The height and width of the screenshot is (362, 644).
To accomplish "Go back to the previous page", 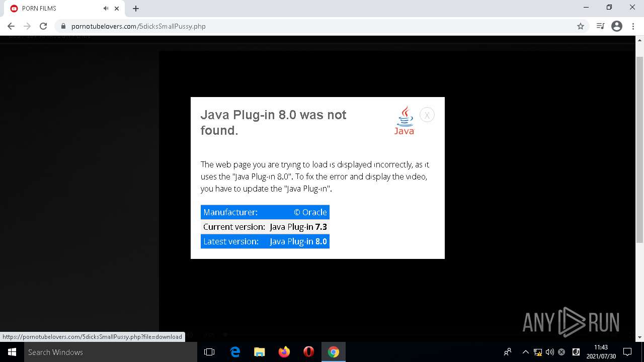I will coord(11,26).
